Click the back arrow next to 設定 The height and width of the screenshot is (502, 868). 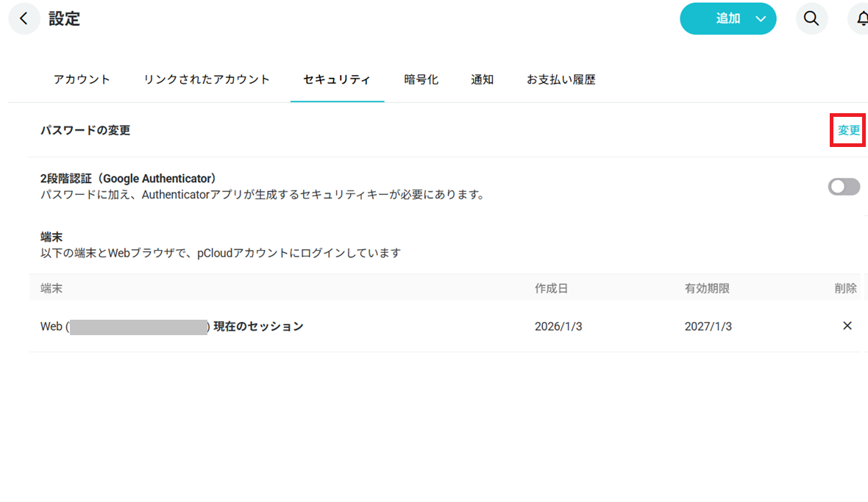24,19
